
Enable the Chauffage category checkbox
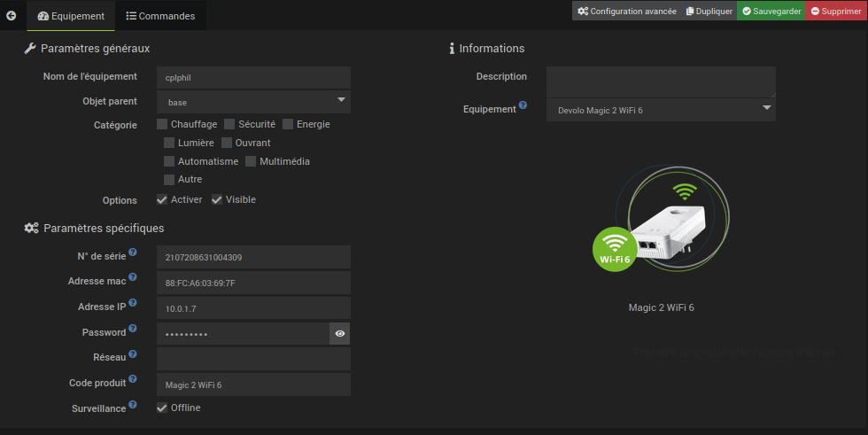coord(162,124)
